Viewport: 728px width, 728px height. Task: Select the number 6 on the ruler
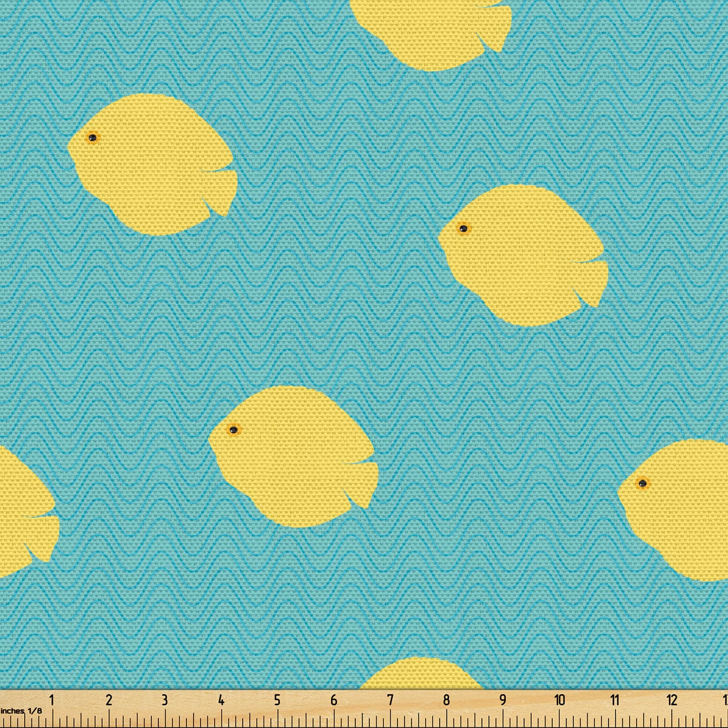[x=333, y=700]
